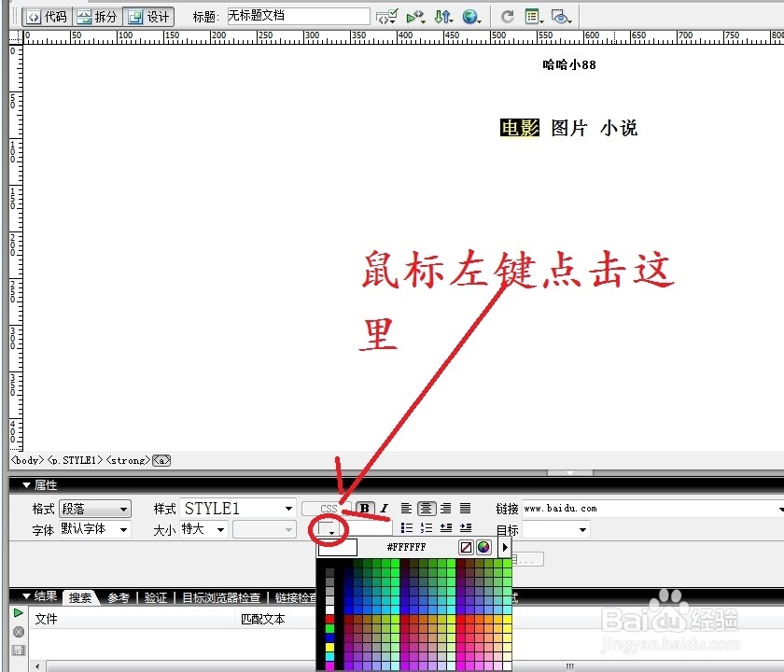The height and width of the screenshot is (672, 784).
Task: Switch to Split view (拆分)
Action: click(97, 17)
